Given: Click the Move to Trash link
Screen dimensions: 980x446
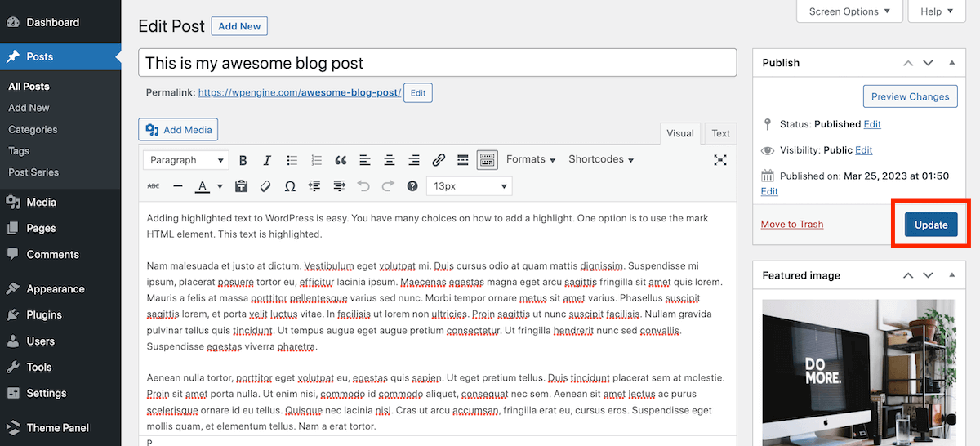Looking at the screenshot, I should 791,225.
